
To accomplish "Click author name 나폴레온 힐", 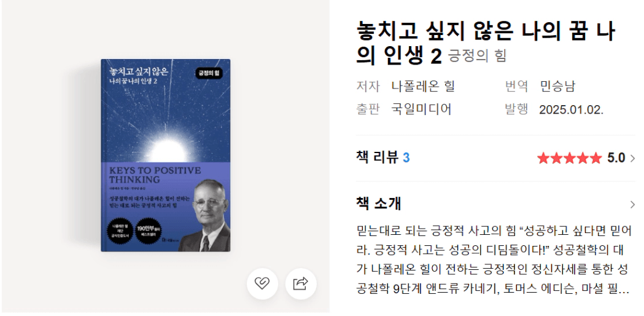I will click(x=423, y=87).
